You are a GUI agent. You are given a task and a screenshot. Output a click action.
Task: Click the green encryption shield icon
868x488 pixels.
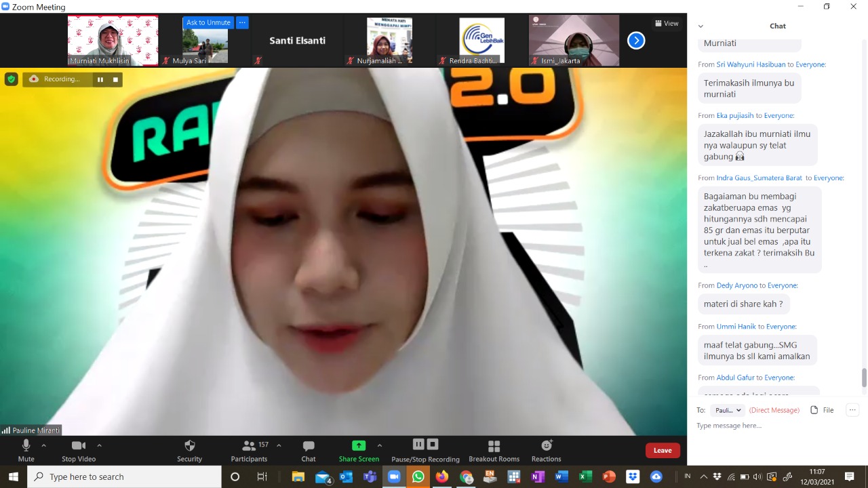click(12, 79)
